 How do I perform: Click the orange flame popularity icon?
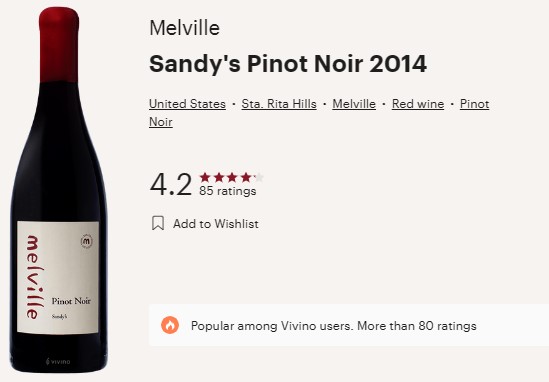(170, 325)
